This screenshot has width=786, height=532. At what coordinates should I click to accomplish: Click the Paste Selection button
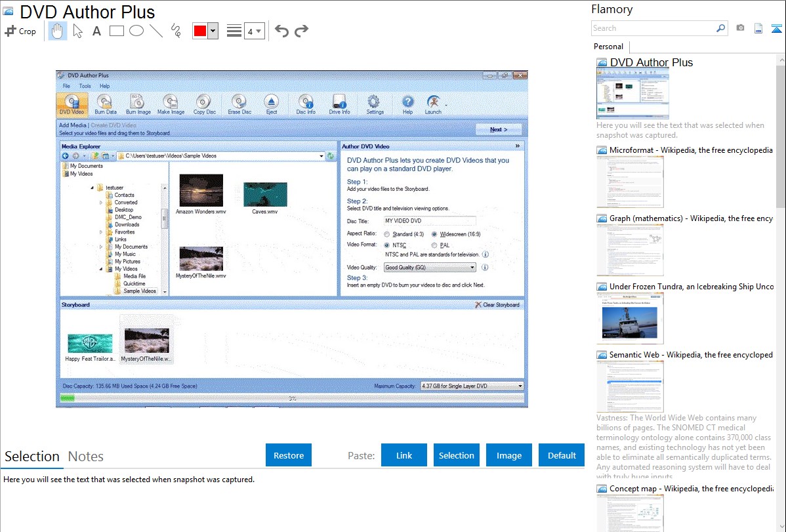[456, 455]
